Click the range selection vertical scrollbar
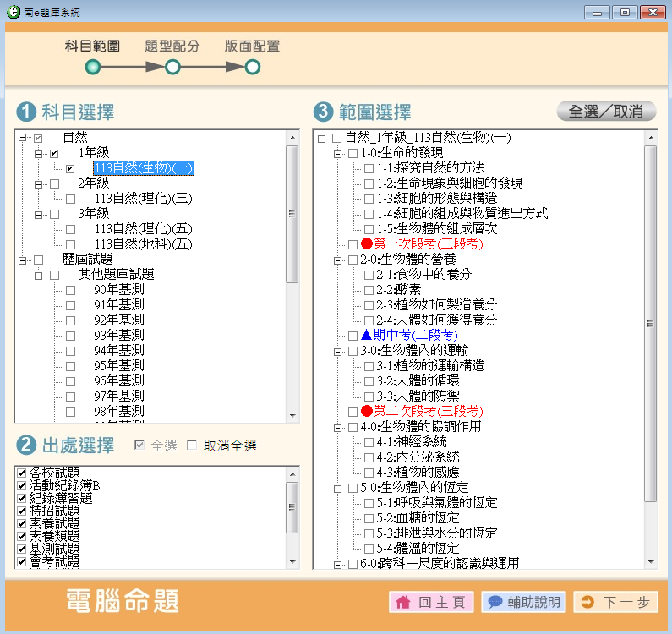The width and height of the screenshot is (672, 634). pyautogui.click(x=650, y=321)
